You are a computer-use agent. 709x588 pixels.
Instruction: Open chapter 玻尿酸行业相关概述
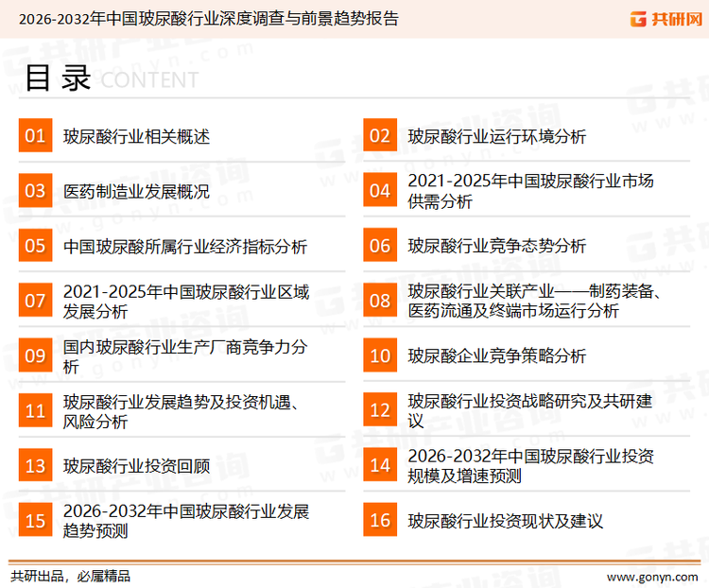(x=136, y=136)
